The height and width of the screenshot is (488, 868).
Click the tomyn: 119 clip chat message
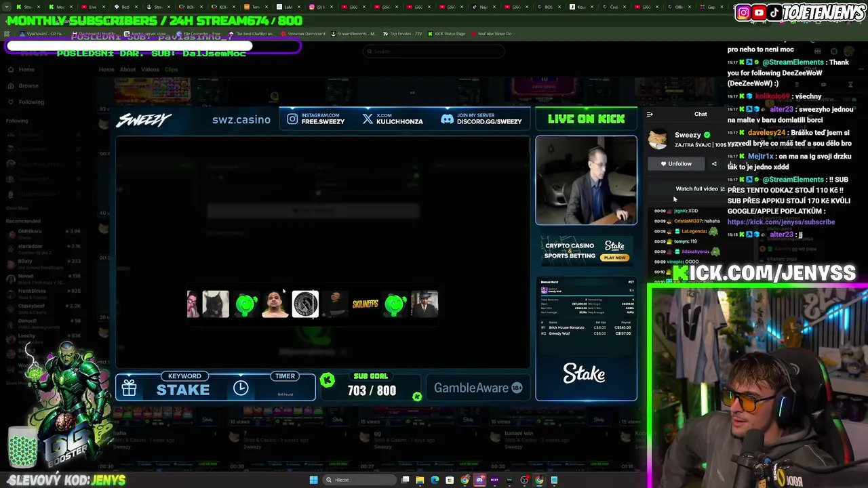pyautogui.click(x=675, y=241)
